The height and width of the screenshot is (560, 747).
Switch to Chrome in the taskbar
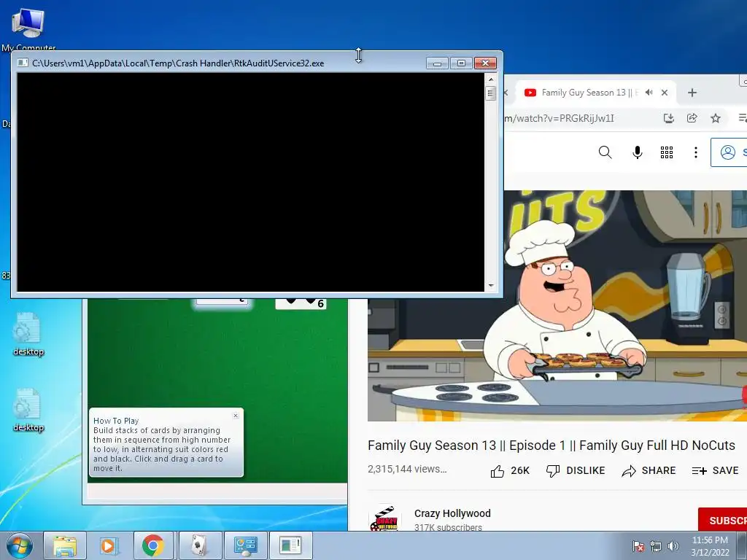point(153,545)
